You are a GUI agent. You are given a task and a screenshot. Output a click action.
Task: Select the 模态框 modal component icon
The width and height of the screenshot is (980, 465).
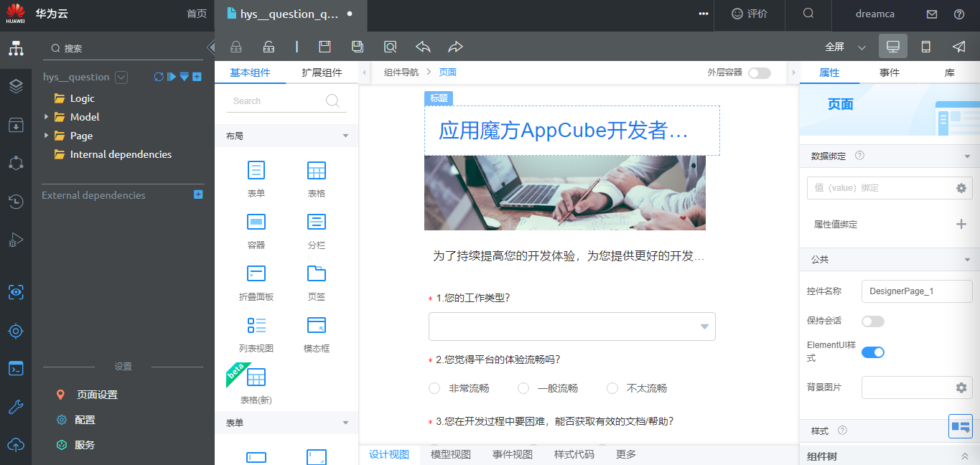(x=316, y=325)
